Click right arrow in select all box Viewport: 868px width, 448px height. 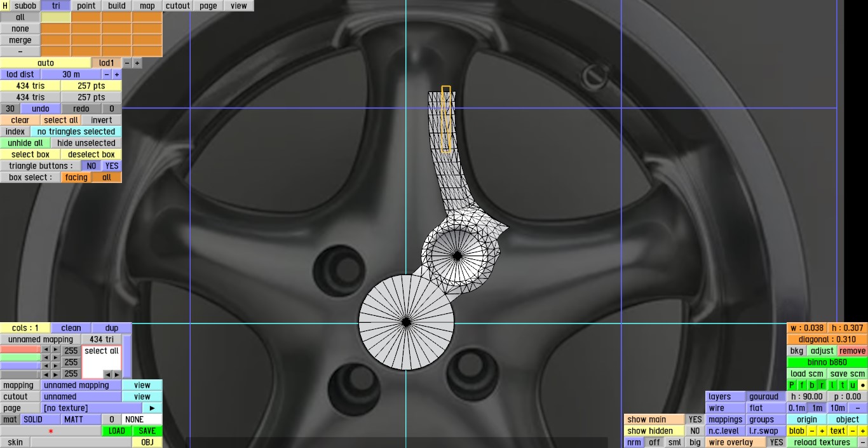point(116,374)
